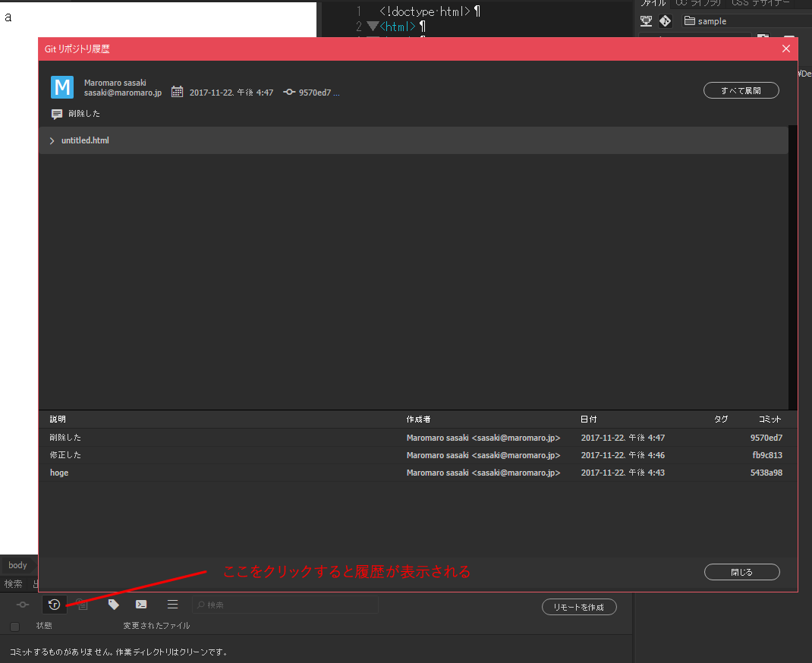Click the FTP server view icon in Files panel
Image resolution: width=812 pixels, height=663 pixels.
(x=646, y=20)
